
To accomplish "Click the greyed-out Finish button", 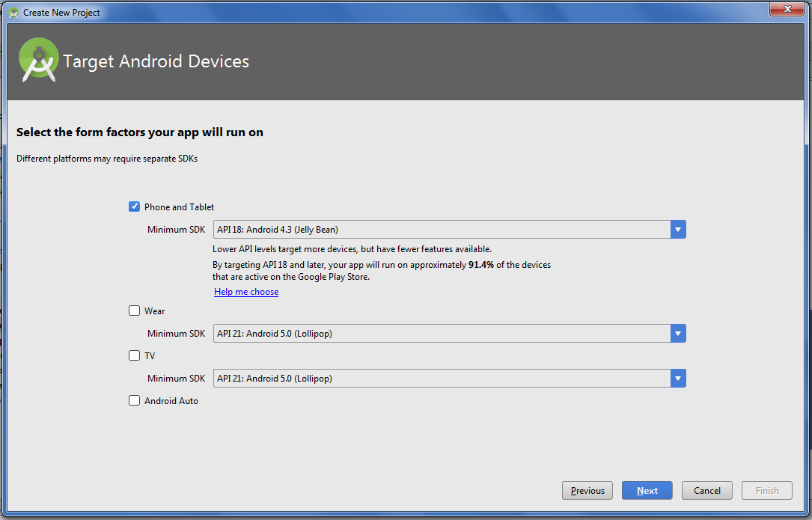I will 767,491.
